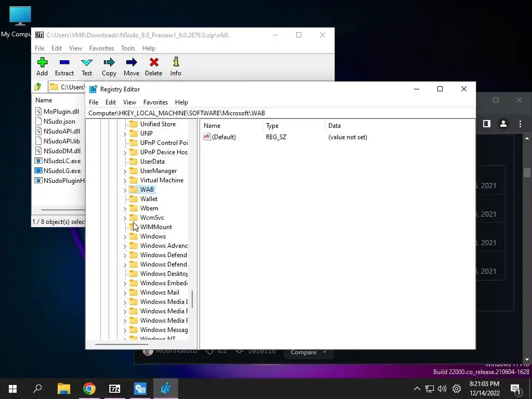
Task: Select the Unified Store key
Action: [x=158, y=124]
